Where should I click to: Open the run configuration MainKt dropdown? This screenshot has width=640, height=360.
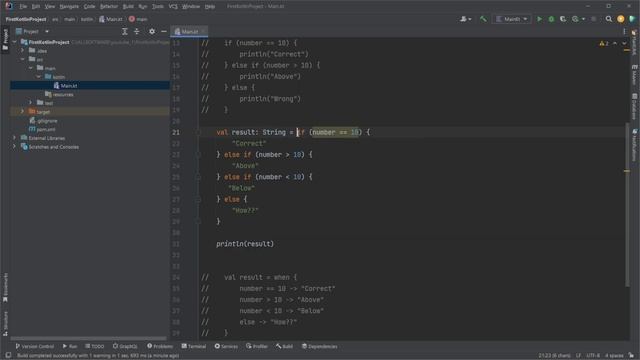511,19
